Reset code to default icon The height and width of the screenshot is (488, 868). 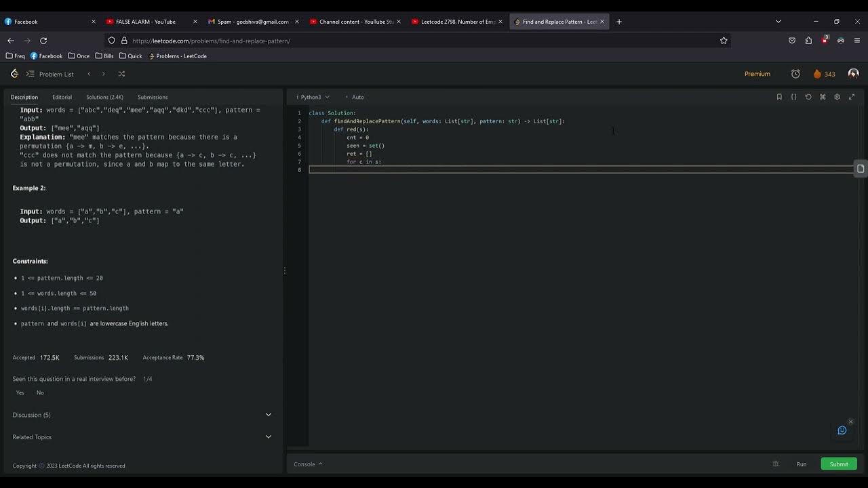[808, 97]
